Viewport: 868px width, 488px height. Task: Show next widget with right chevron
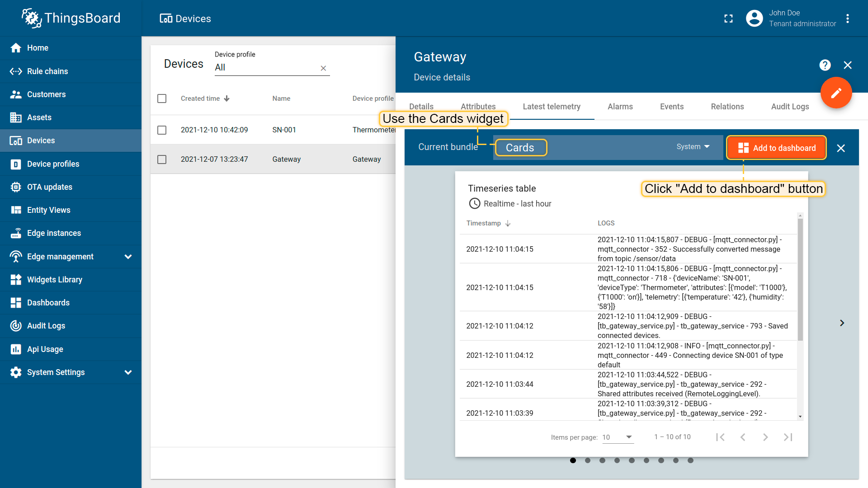point(842,323)
